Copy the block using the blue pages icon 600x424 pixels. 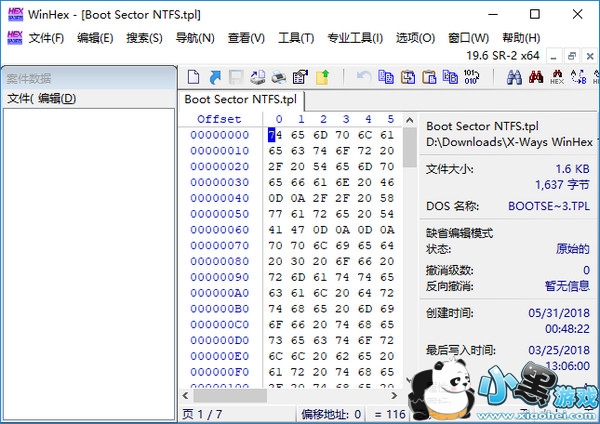[x=386, y=77]
